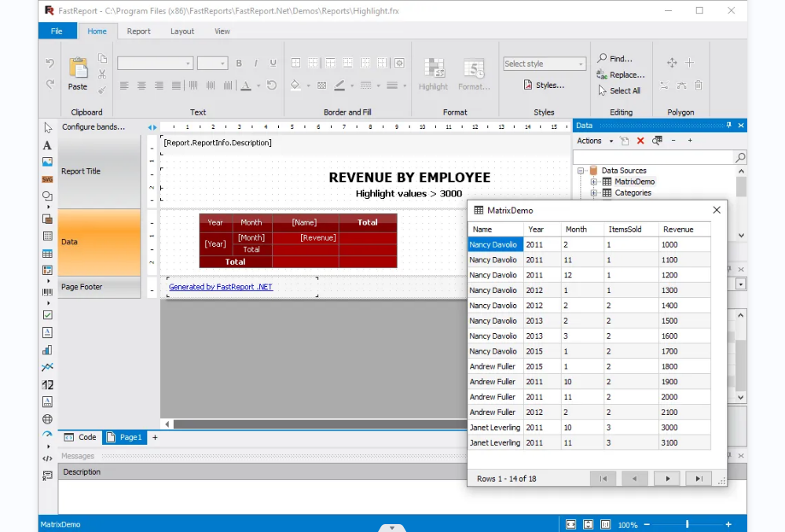The width and height of the screenshot is (785, 532).
Task: Click Select All in Editing group
Action: [618, 90]
